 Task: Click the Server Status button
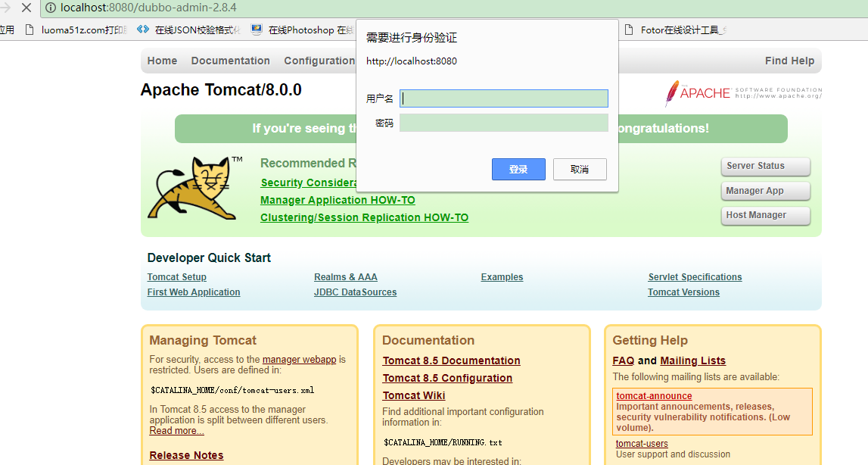(766, 167)
